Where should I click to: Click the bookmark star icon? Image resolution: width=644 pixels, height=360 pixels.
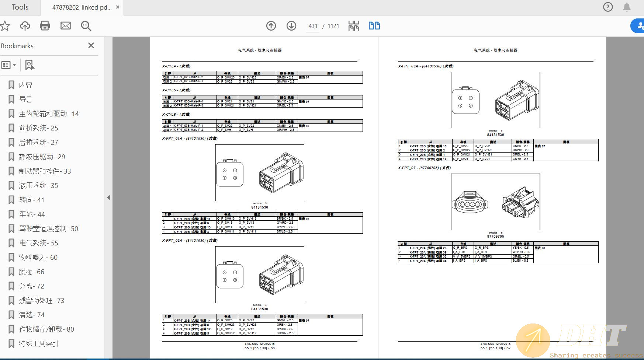[x=5, y=26]
